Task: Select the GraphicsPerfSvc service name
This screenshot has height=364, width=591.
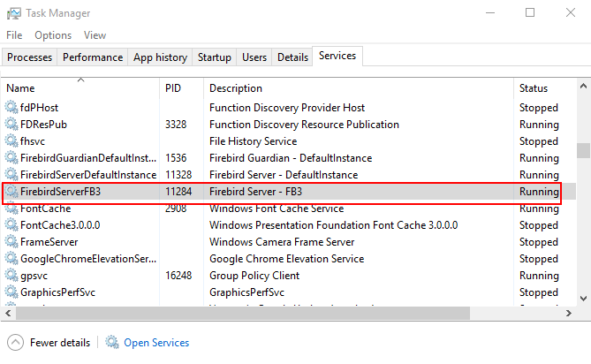Action: [57, 292]
